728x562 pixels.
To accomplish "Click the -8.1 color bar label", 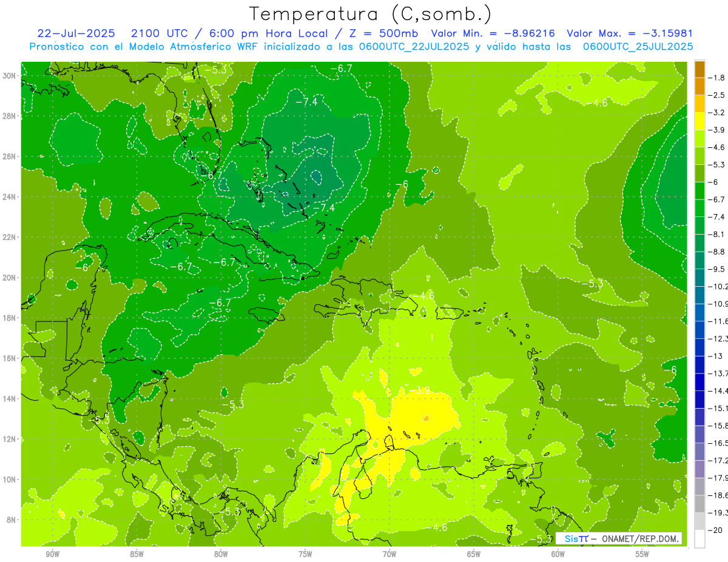I will click(716, 234).
